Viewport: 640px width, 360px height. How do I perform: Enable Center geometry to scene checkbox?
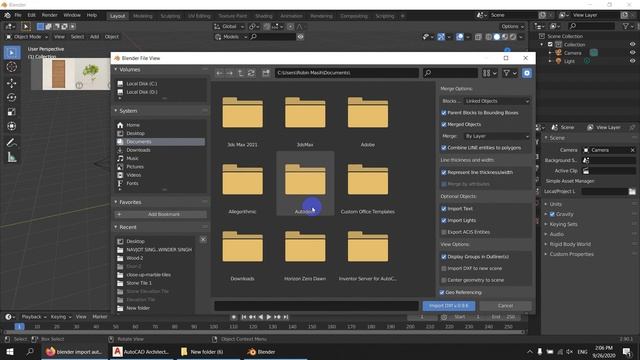(444, 280)
